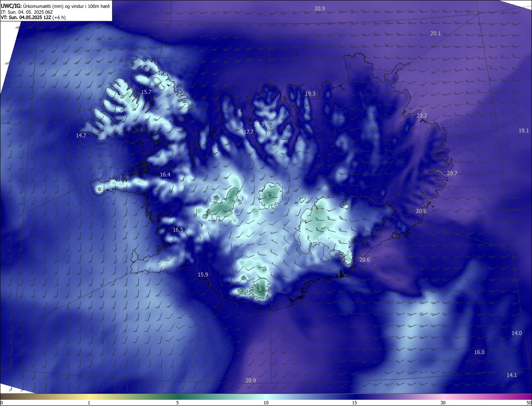
Task: Click the 20.7 wind value label
Action: [452, 174]
